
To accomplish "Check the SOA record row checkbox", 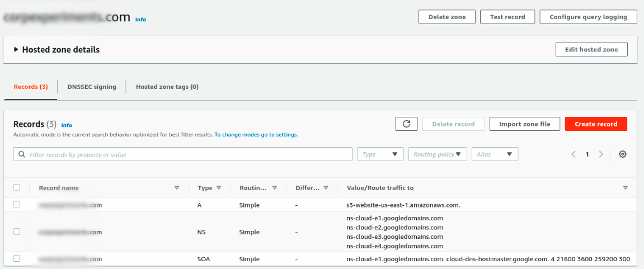I will (17, 258).
